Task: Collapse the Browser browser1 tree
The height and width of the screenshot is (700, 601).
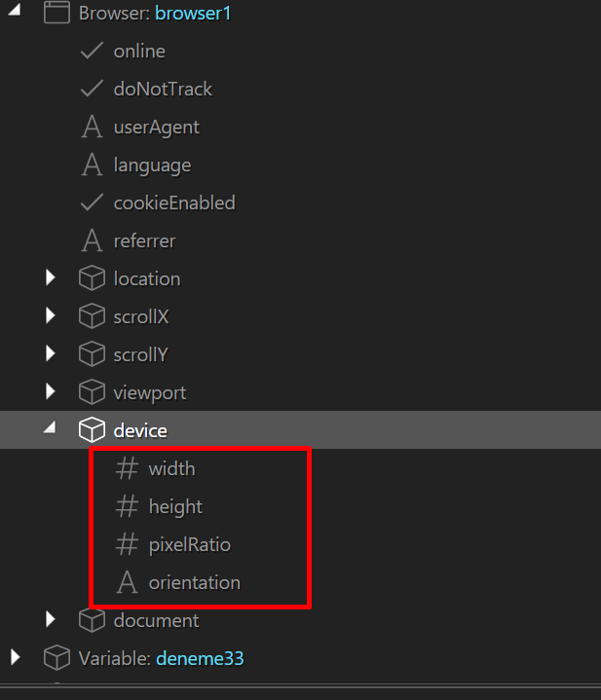Action: (16, 12)
